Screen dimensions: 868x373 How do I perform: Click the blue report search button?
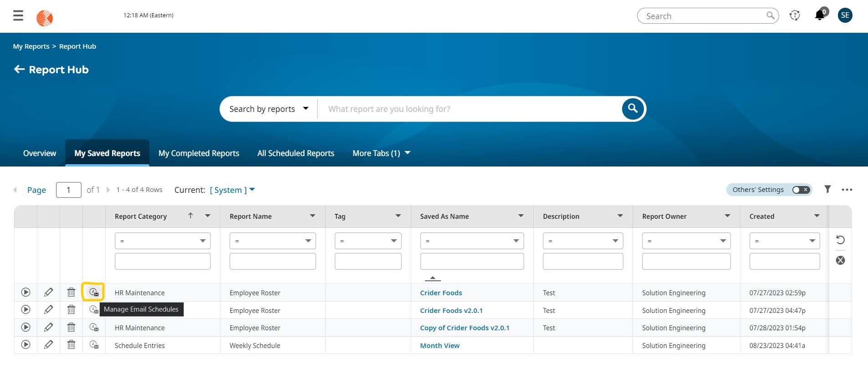pos(633,109)
